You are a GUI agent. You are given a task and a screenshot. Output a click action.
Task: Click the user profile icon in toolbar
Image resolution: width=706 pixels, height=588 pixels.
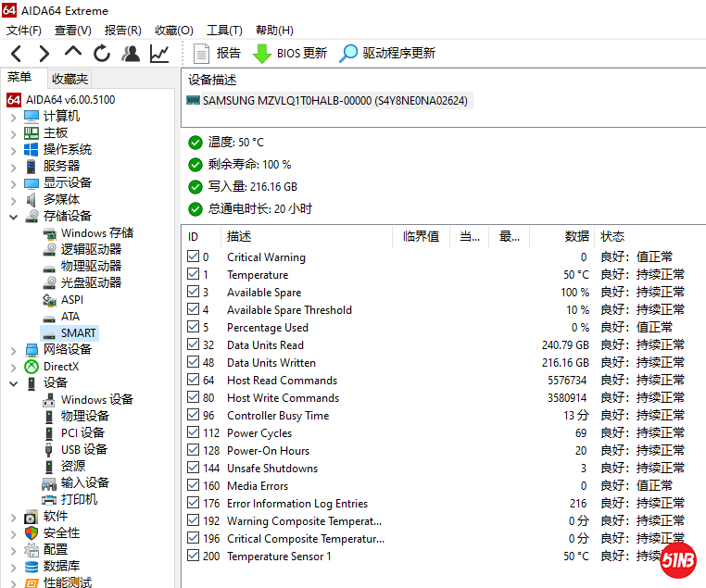click(x=131, y=54)
